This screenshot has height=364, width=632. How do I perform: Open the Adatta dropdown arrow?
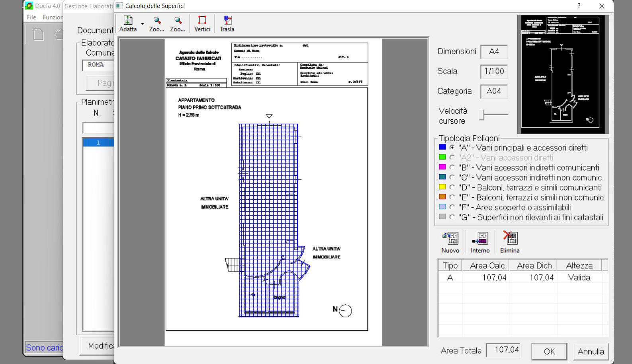click(142, 24)
